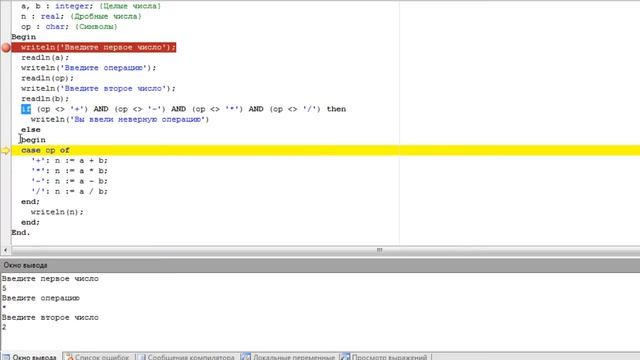
Task: Click the line 'readln(b);'
Action: [x=45, y=99]
